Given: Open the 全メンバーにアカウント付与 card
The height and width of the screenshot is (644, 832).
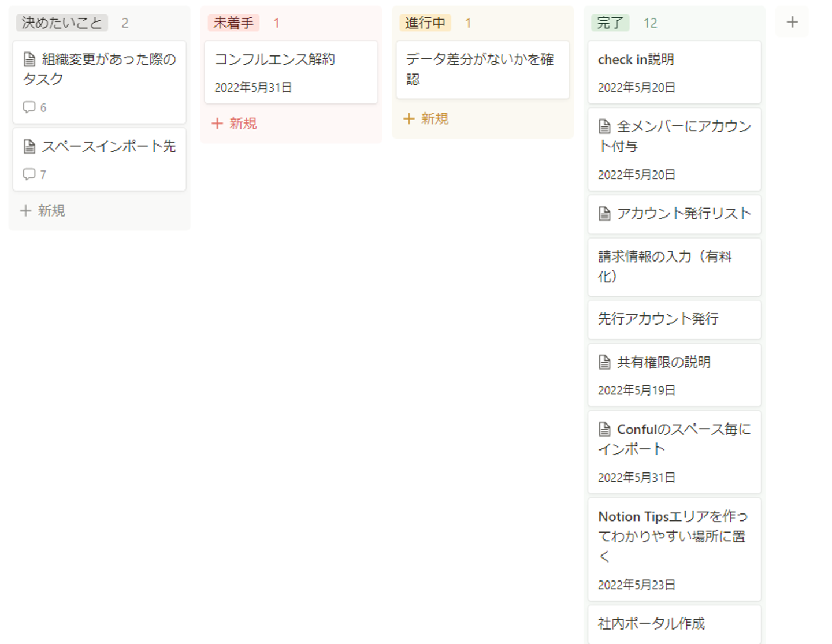Looking at the screenshot, I should [x=674, y=150].
